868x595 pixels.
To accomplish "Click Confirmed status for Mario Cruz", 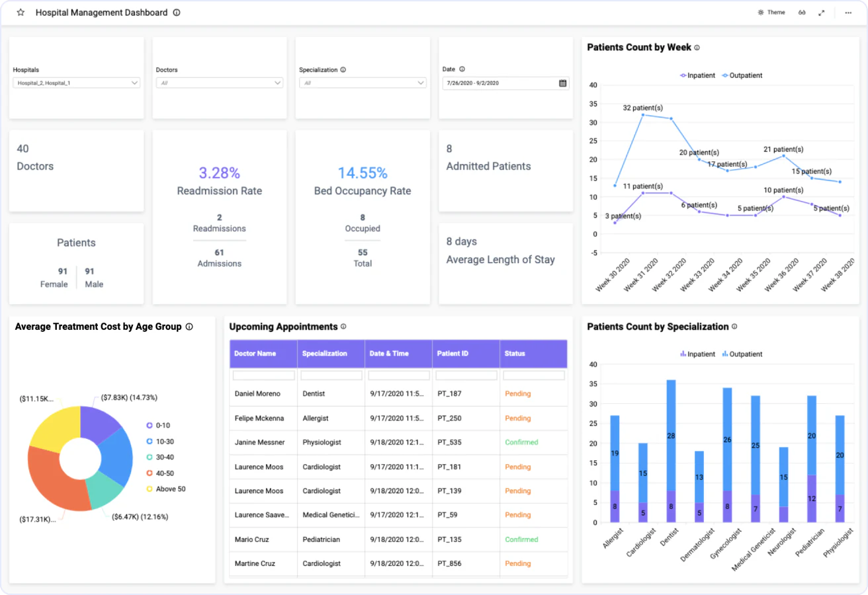I will coord(521,539).
